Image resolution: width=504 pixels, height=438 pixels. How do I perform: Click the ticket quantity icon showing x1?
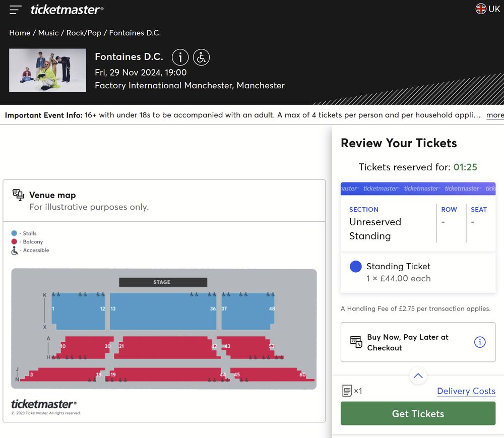pos(347,391)
